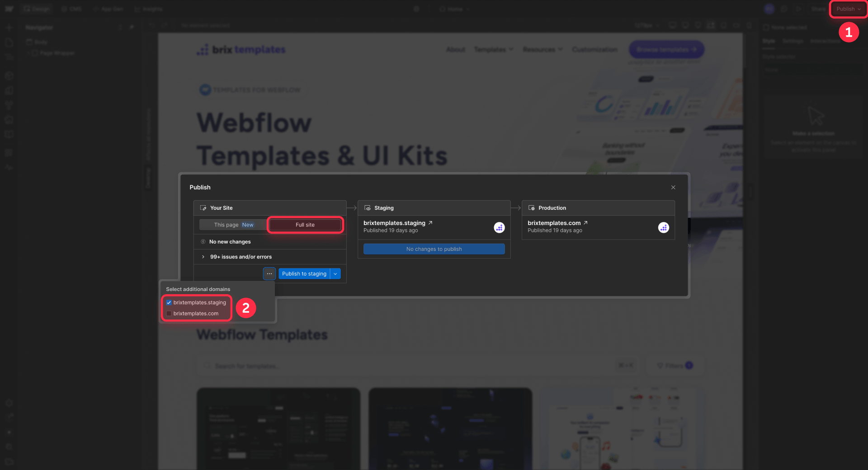Open the App Gen tab
This screenshot has width=868, height=470.
tap(108, 9)
